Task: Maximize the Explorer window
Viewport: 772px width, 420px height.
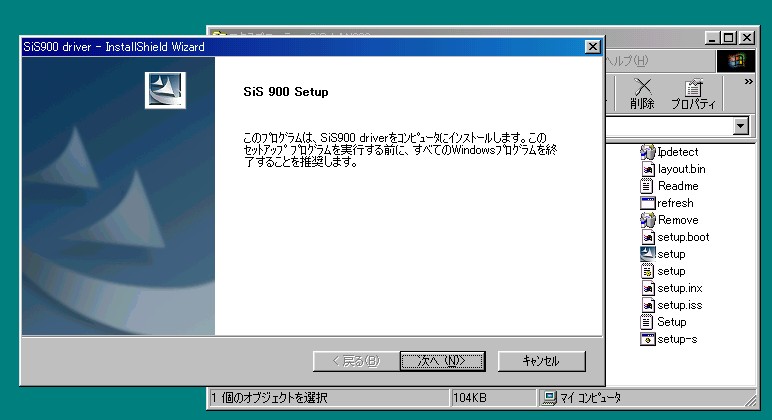Action: pyautogui.click(x=729, y=38)
